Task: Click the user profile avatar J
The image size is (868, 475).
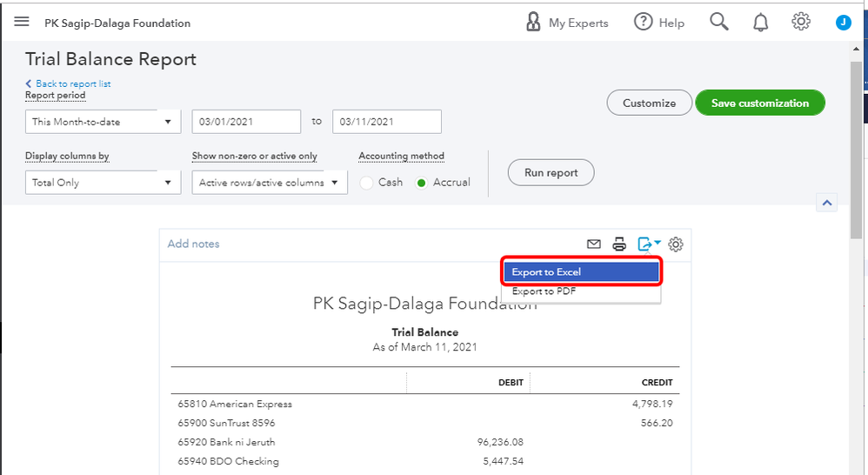Action: point(843,23)
